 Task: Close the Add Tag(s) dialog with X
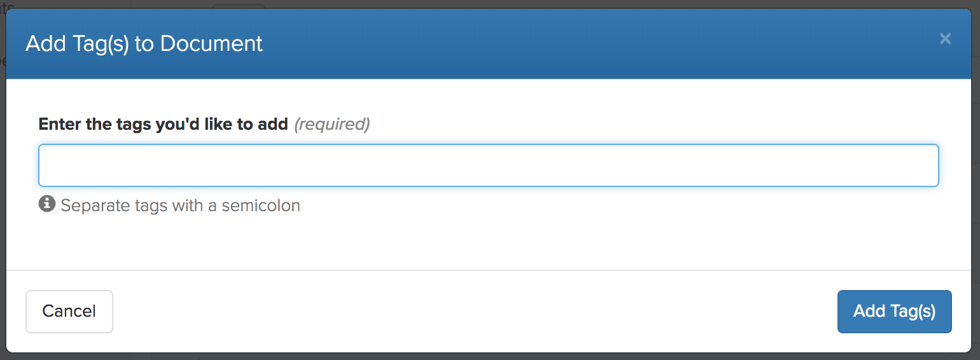click(x=945, y=39)
